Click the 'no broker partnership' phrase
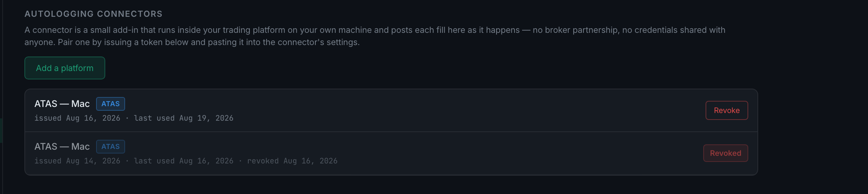 pyautogui.click(x=575, y=30)
